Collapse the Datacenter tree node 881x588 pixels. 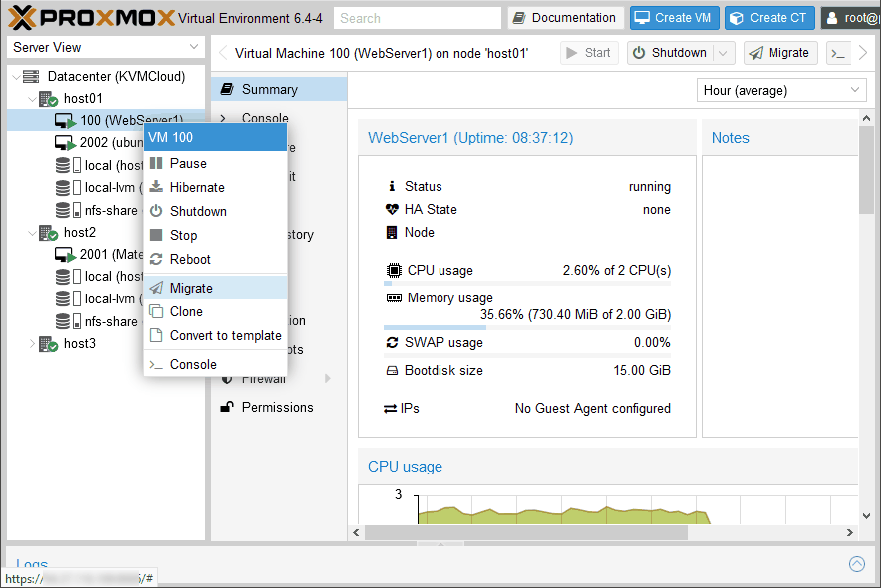pos(16,77)
